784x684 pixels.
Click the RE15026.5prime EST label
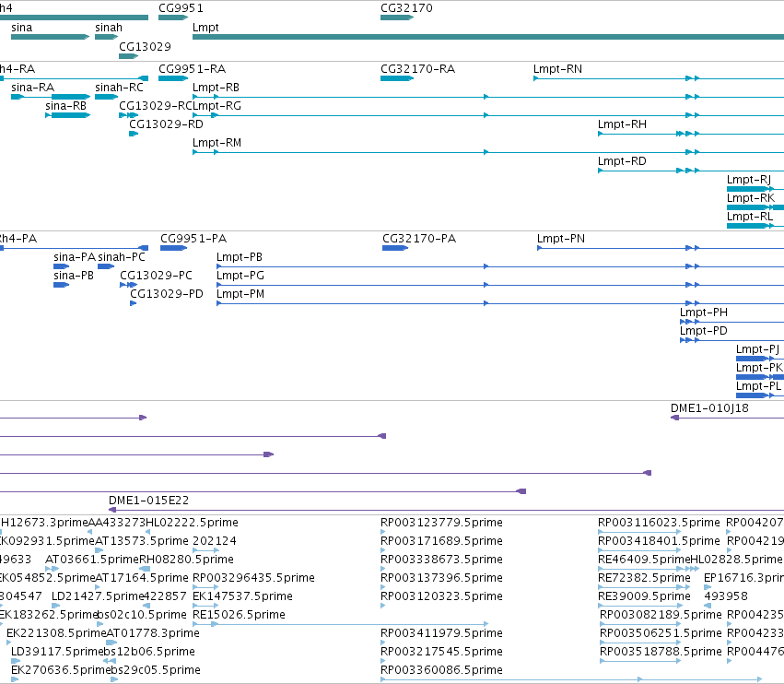tap(239, 615)
